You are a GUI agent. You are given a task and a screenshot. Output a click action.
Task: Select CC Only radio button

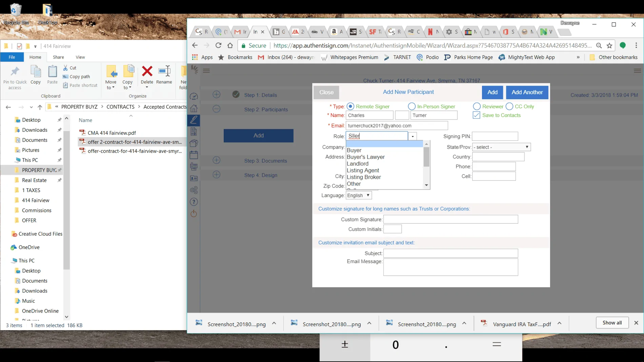pyautogui.click(x=509, y=106)
